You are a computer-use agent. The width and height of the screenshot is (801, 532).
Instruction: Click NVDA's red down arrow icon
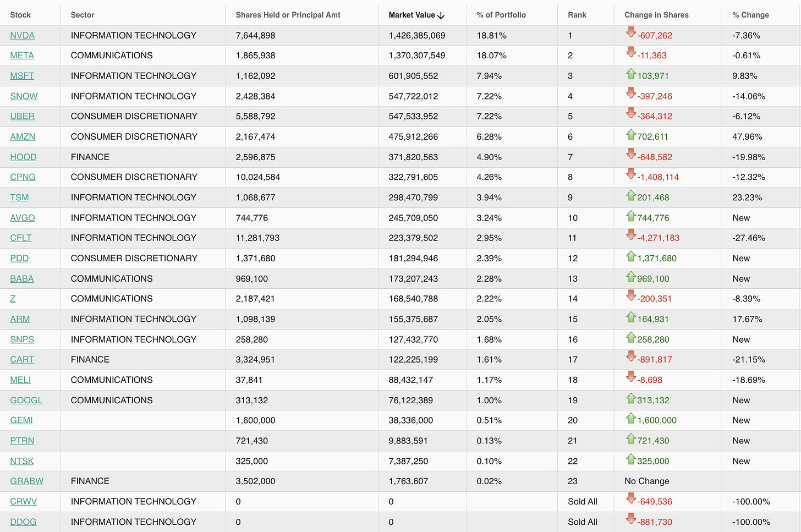(630, 33)
